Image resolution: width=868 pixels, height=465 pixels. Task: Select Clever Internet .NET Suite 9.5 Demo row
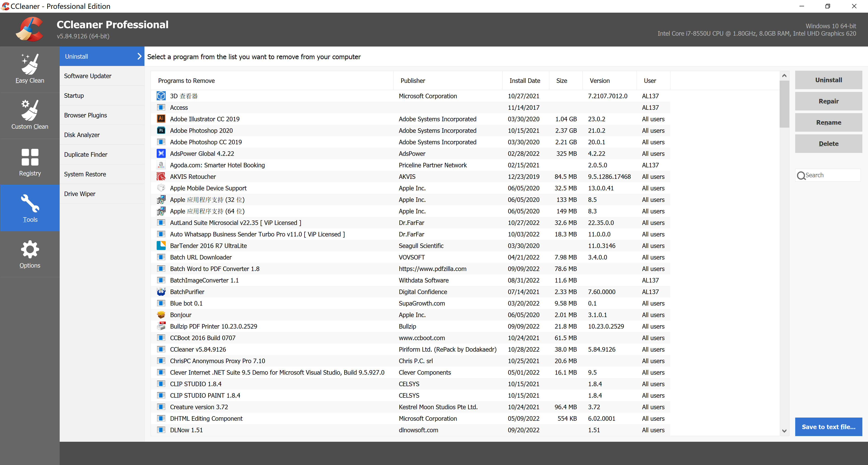click(410, 372)
